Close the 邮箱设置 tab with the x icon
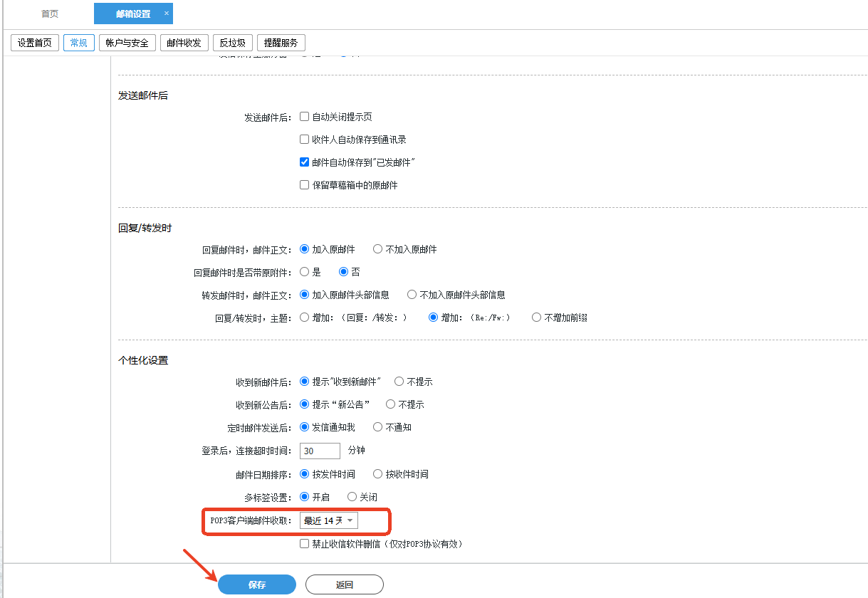The image size is (868, 598). point(167,13)
